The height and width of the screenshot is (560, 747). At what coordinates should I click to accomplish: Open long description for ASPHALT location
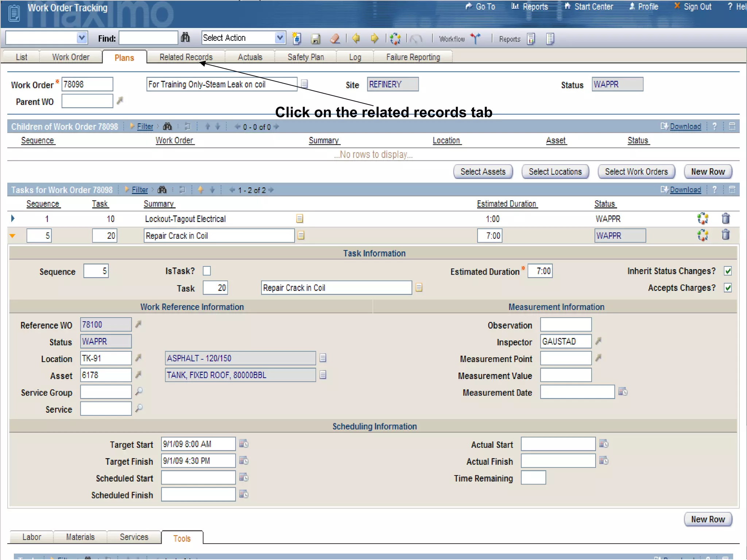coord(323,358)
